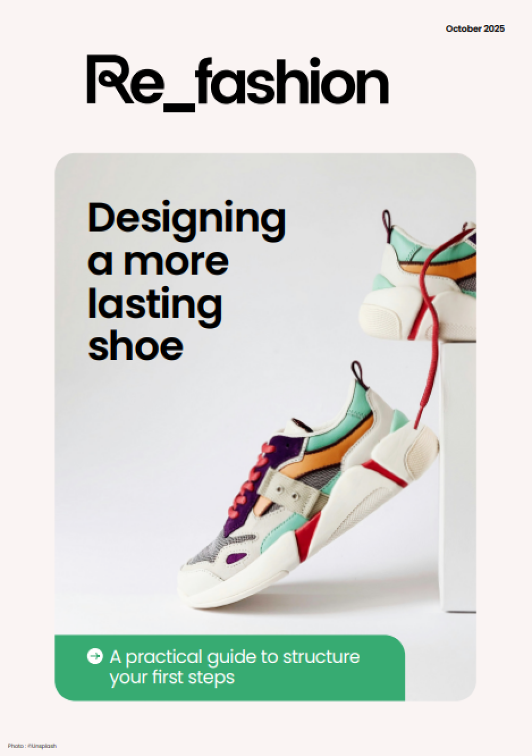Image resolution: width=532 pixels, height=756 pixels.
Task: Select the lower tilted sneaker image
Action: click(308, 486)
